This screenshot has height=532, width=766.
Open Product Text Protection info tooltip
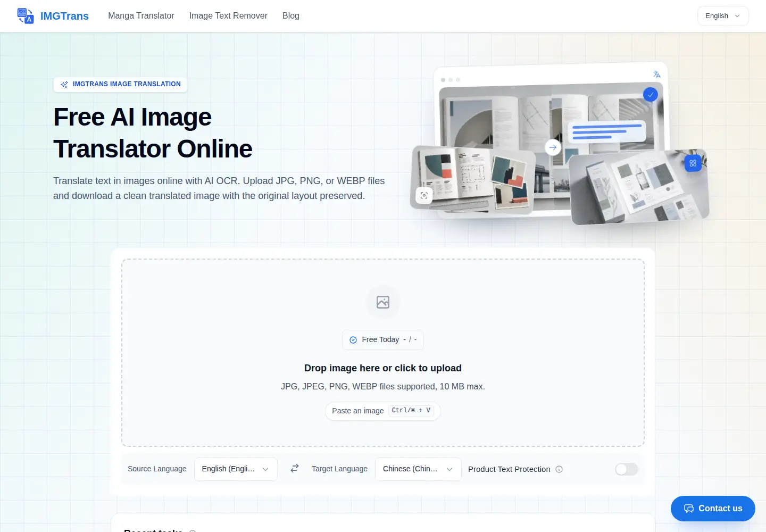(559, 469)
